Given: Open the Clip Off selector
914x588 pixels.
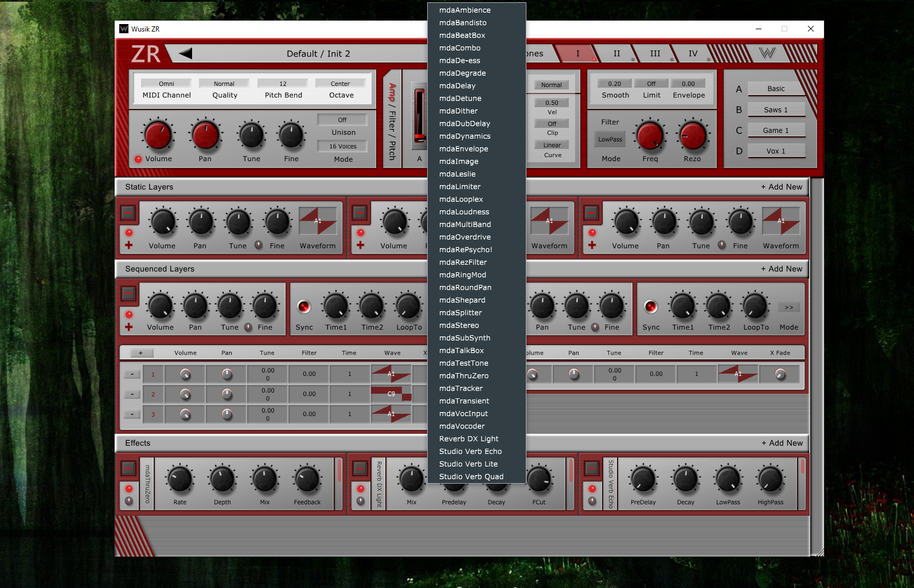Looking at the screenshot, I should [552, 124].
